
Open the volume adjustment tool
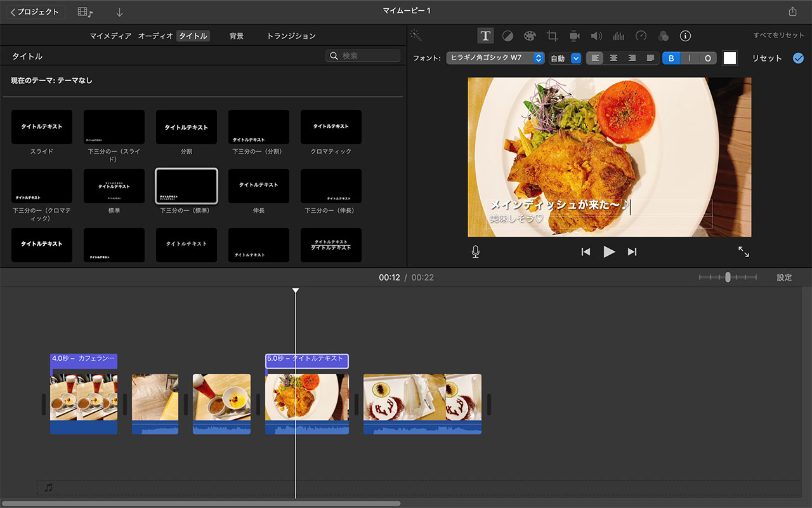pyautogui.click(x=596, y=36)
